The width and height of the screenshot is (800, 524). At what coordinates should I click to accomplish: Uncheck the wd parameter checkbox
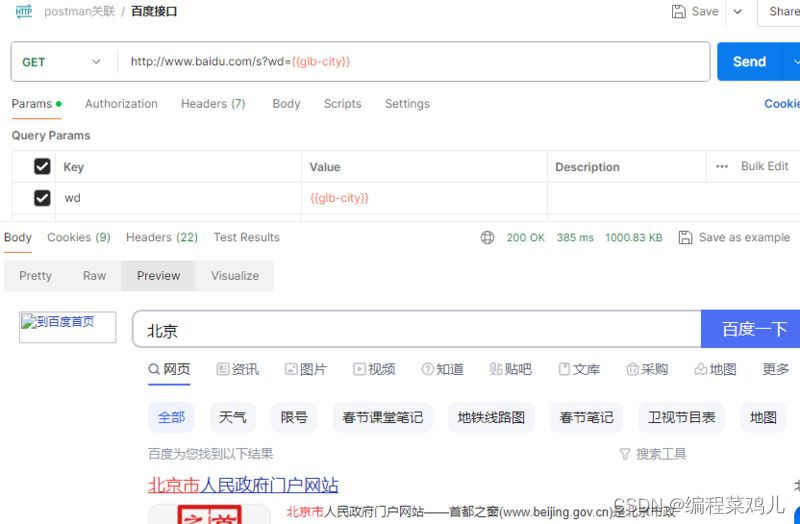point(42,198)
